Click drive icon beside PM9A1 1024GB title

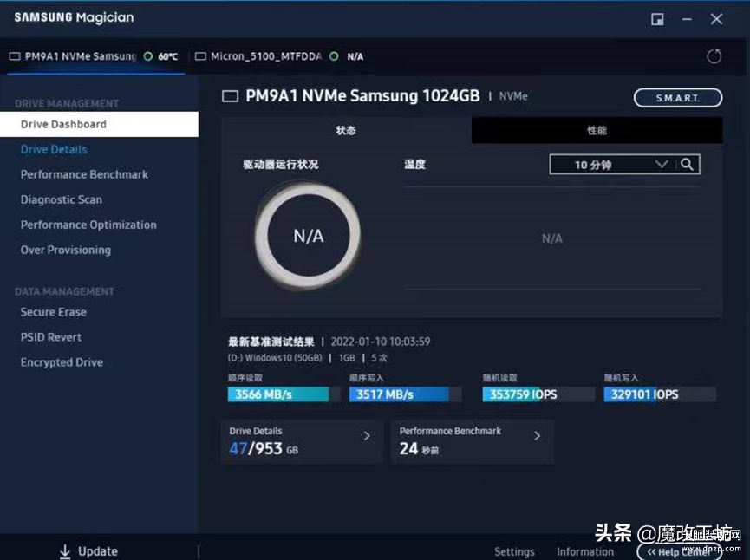(x=230, y=96)
